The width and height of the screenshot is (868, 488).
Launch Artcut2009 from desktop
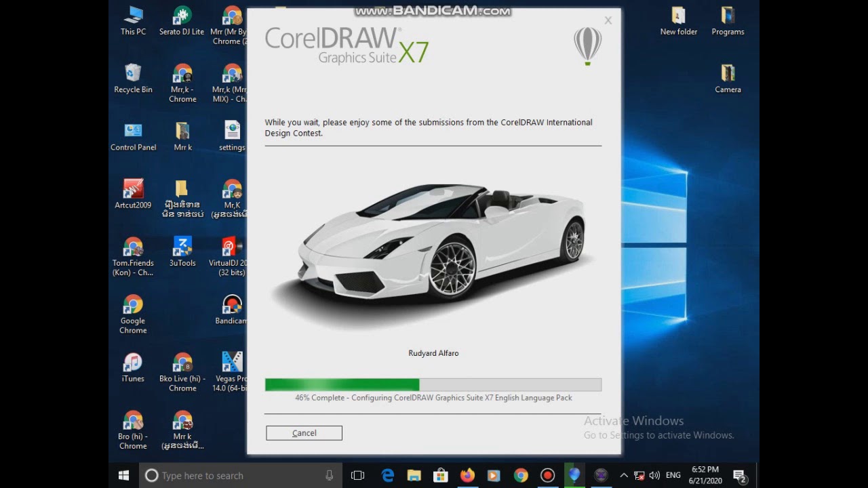[x=133, y=194]
